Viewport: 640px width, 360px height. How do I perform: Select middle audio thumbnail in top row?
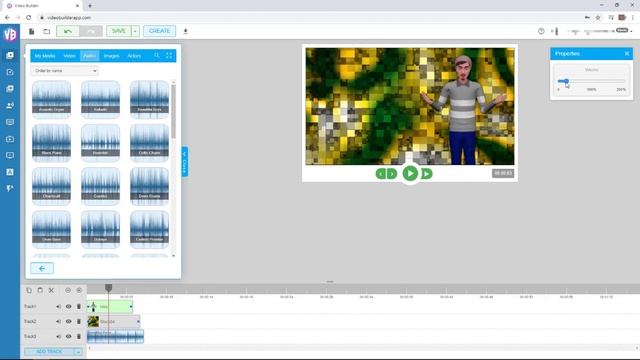(100, 99)
